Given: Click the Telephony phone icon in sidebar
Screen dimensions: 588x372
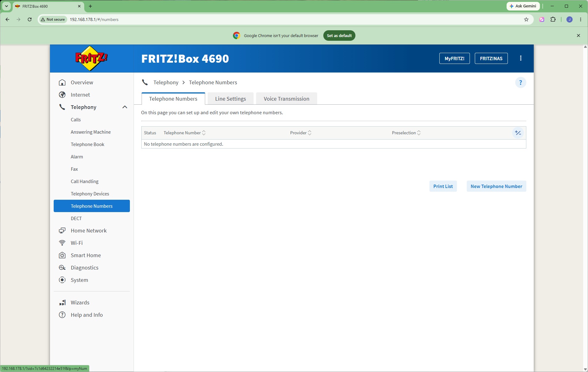Looking at the screenshot, I should click(62, 107).
